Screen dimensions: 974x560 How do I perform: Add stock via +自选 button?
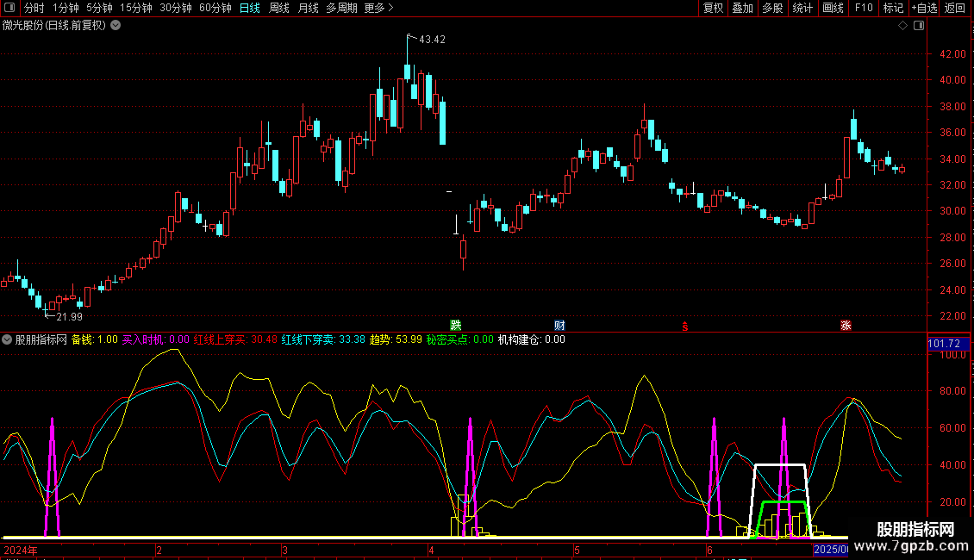tap(924, 8)
